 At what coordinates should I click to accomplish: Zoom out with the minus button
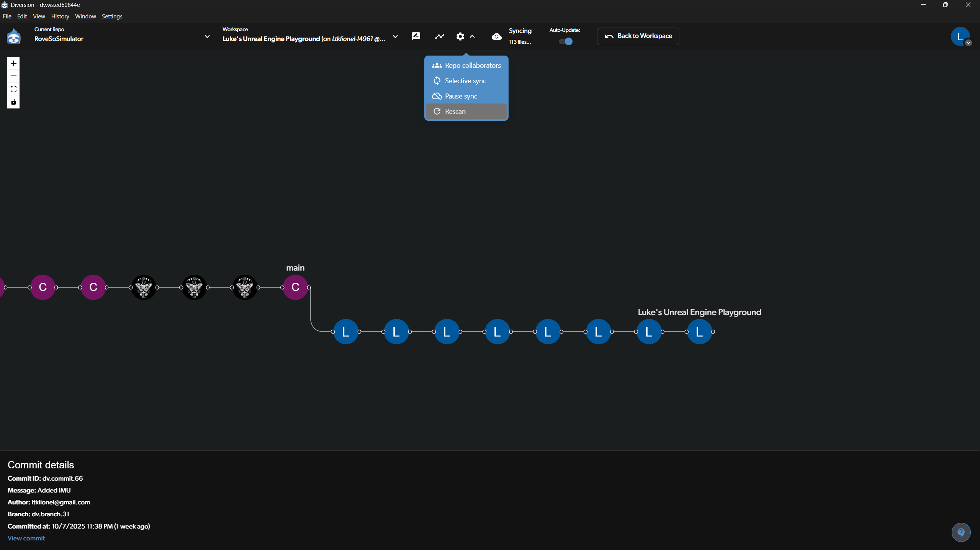[x=13, y=76]
